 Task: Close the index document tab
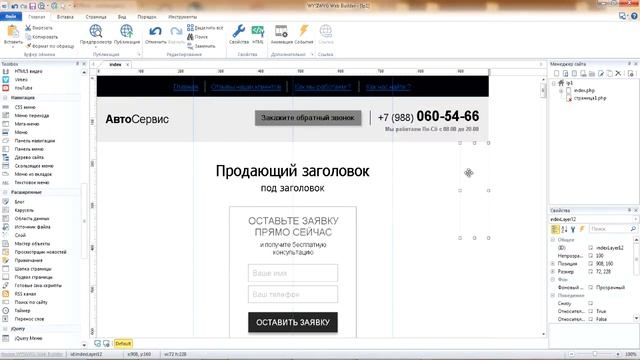pyautogui.click(x=128, y=64)
